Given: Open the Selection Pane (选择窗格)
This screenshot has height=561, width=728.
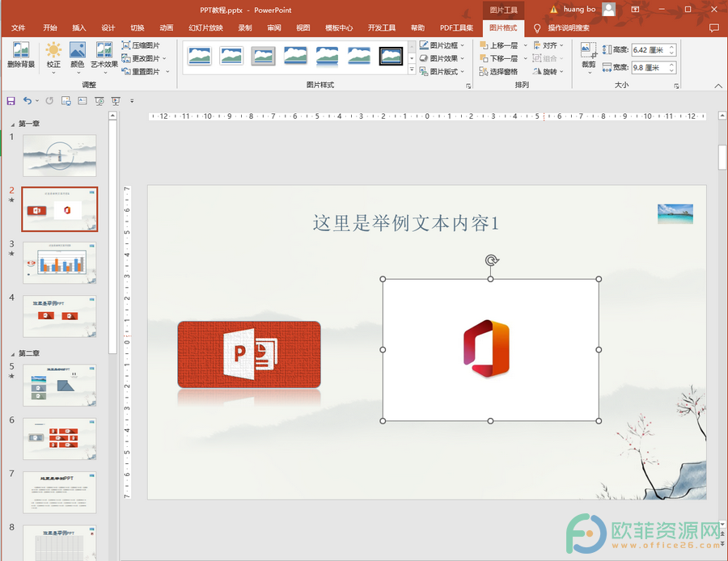Looking at the screenshot, I should tap(498, 71).
